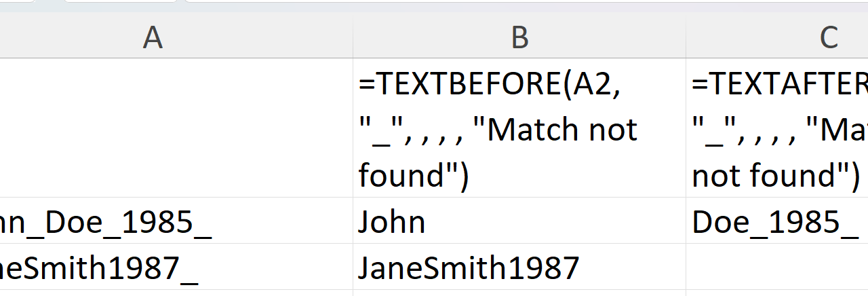This screenshot has height=296, width=868.
Task: Click the gridline between TEXTBEFORE formula and John
Action: pyautogui.click(x=519, y=198)
